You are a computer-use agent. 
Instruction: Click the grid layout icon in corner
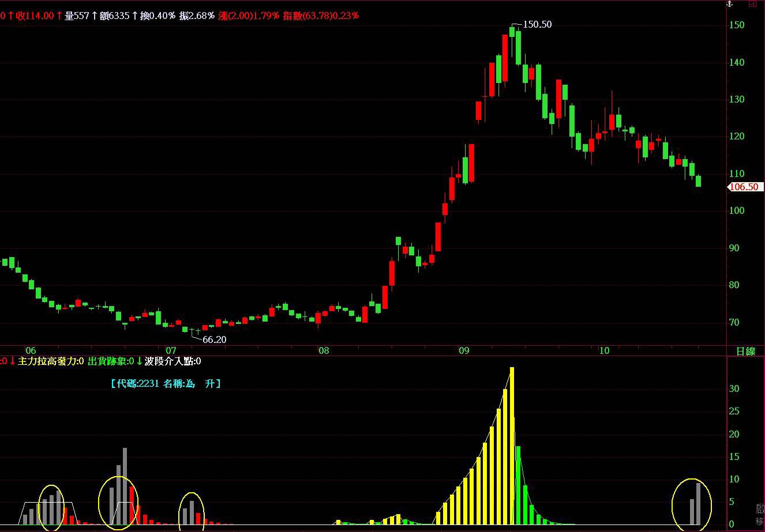[752, 4]
